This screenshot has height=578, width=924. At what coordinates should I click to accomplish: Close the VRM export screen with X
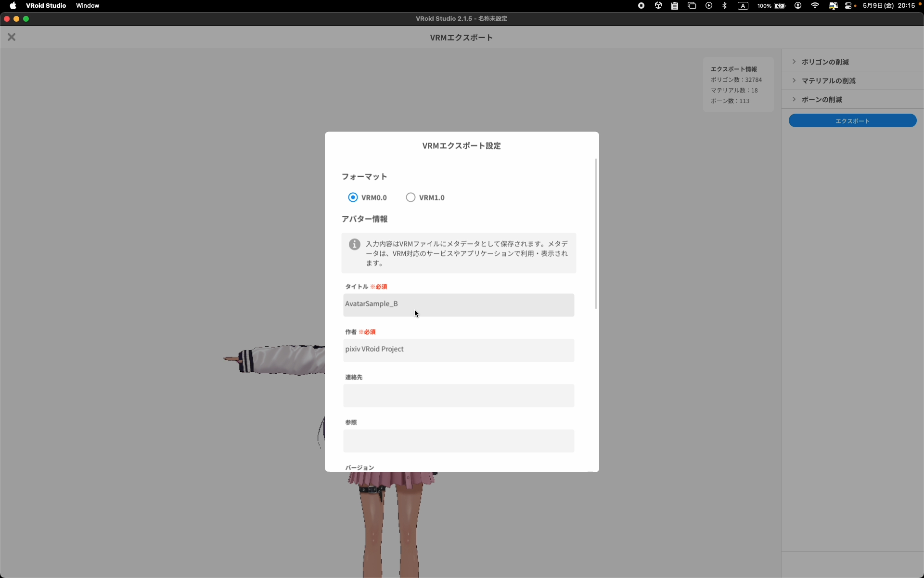[12, 37]
